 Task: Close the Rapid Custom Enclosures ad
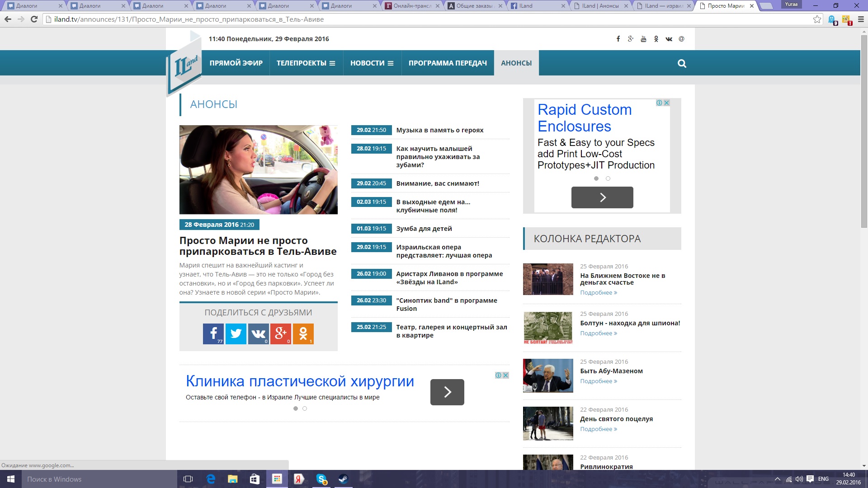click(x=666, y=103)
